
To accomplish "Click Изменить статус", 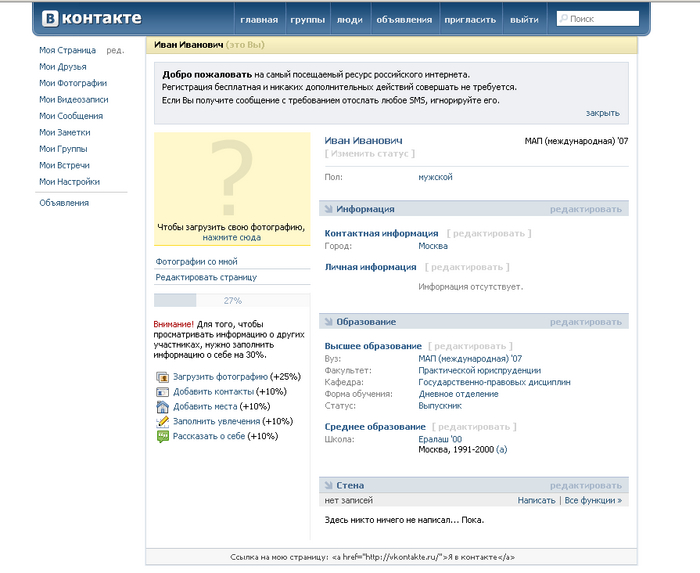I will point(370,154).
